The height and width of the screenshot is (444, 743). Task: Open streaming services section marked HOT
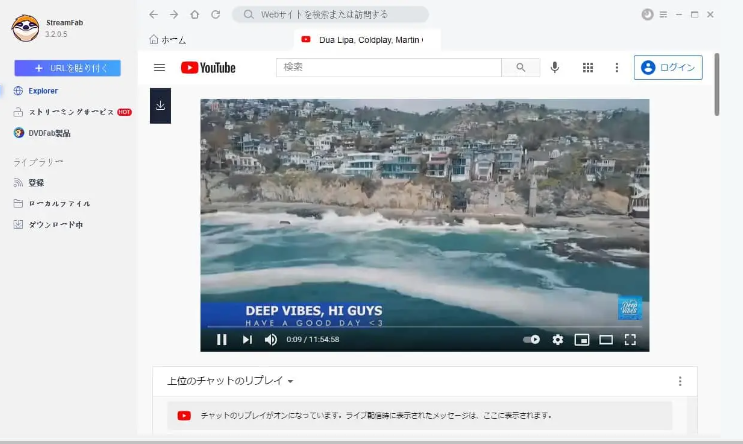pos(73,112)
